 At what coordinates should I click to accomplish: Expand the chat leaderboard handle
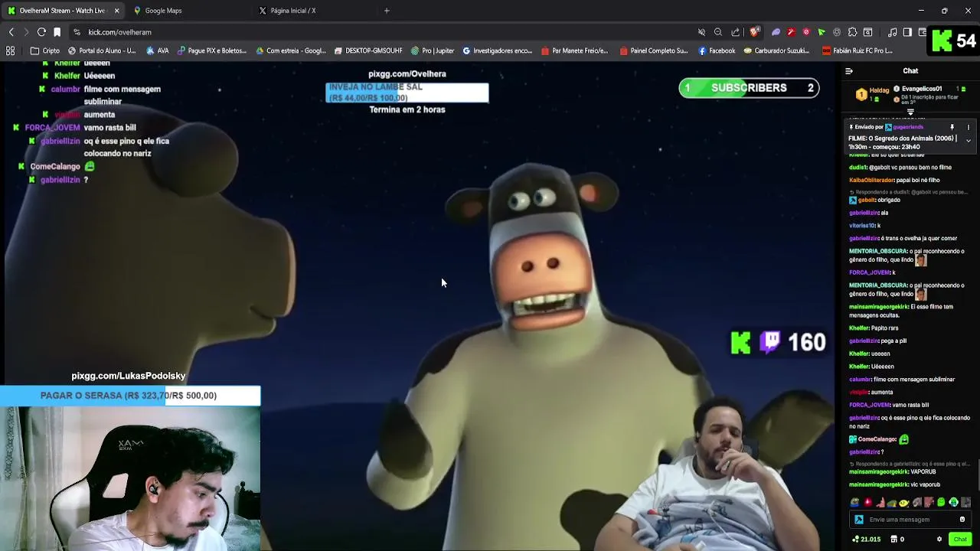[910, 112]
